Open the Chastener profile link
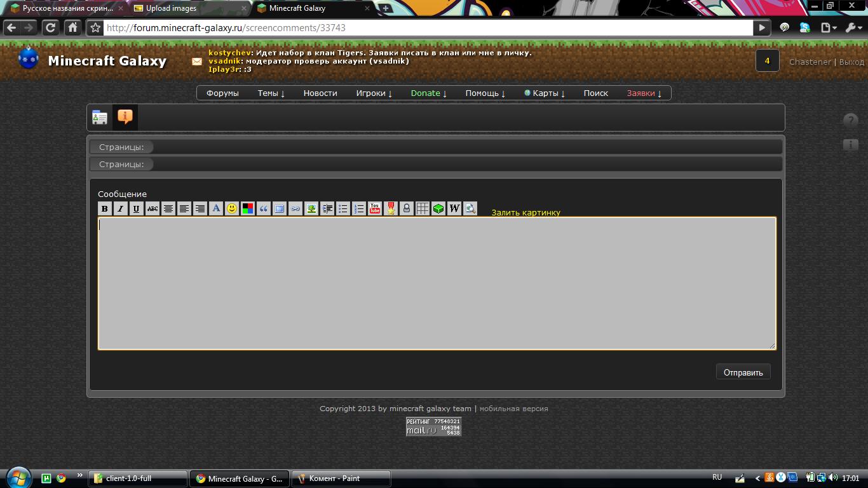 click(x=810, y=62)
